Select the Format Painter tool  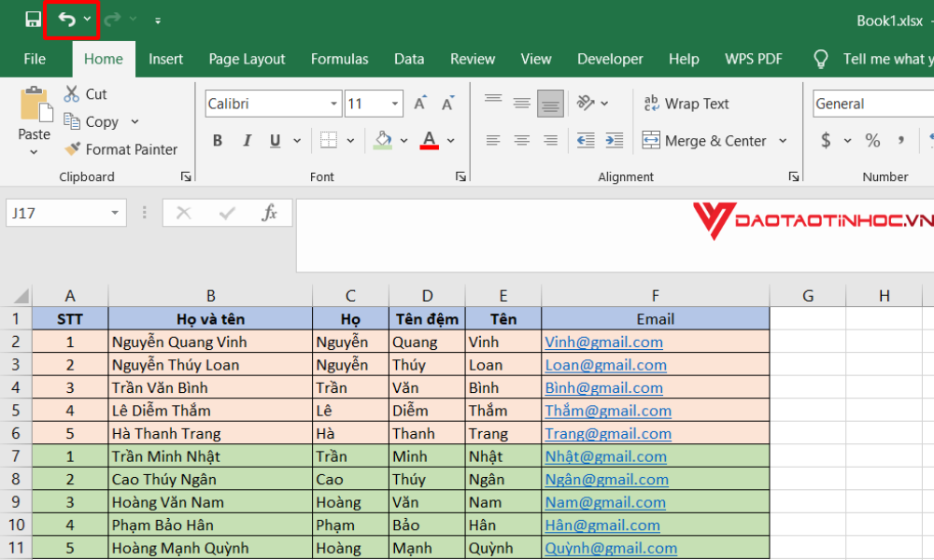pos(121,148)
